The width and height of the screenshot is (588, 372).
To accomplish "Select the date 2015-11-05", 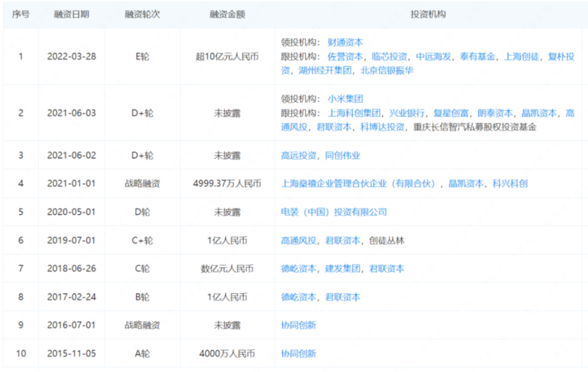I will [72, 353].
